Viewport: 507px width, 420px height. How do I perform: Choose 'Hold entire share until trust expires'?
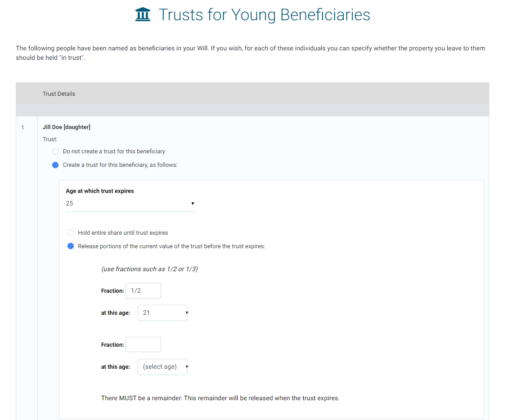tap(71, 233)
